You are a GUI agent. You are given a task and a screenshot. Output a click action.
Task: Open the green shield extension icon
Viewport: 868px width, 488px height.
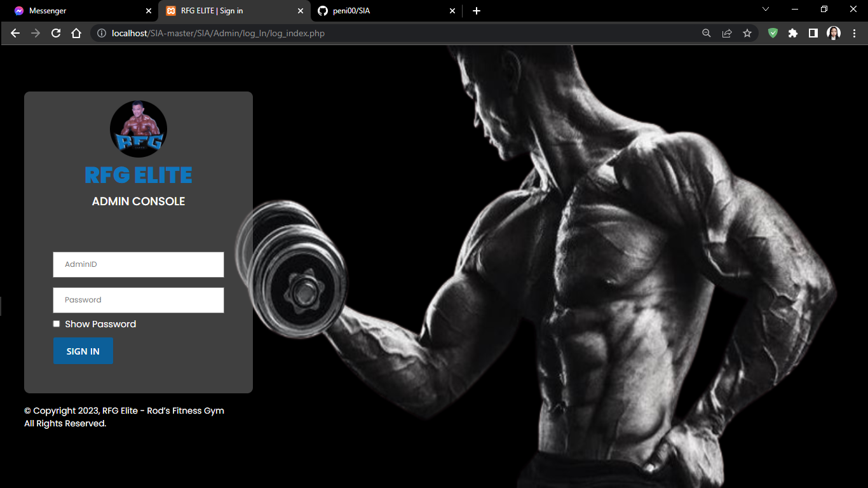click(x=773, y=33)
